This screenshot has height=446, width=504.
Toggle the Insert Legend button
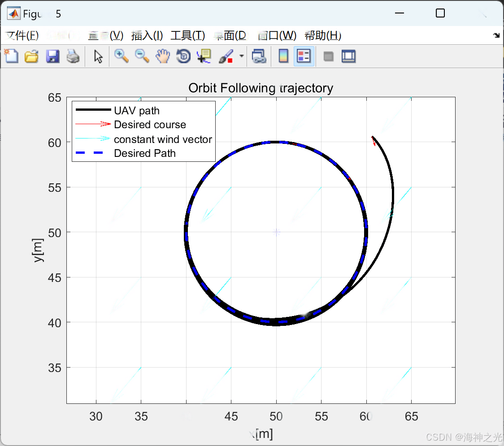click(x=304, y=56)
